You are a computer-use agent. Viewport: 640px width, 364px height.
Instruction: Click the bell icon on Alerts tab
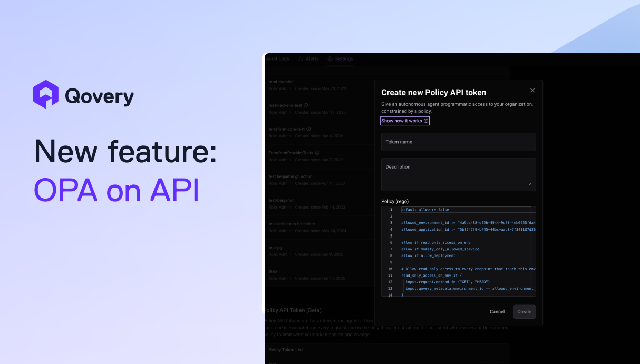300,59
